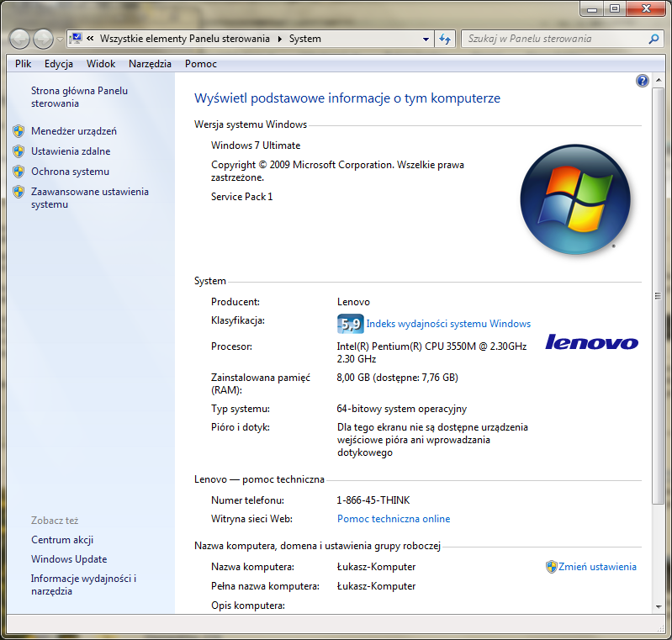The width and height of the screenshot is (672, 640).
Task: Click 'Service Pack 1' text
Action: (x=241, y=197)
